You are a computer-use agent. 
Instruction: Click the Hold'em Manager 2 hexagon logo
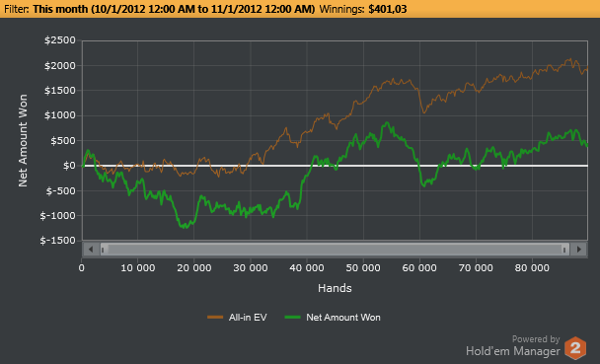575,348
